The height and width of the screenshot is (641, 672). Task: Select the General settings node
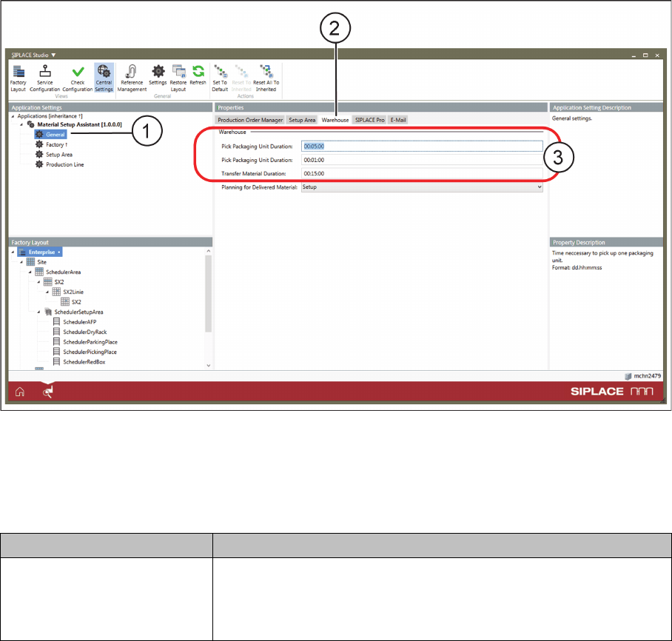pos(50,135)
